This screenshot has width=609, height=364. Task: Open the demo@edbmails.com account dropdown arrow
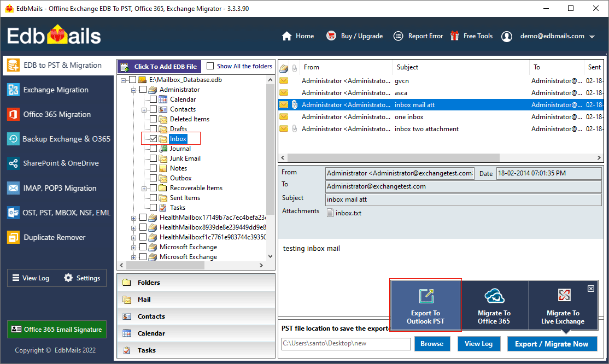[592, 37]
